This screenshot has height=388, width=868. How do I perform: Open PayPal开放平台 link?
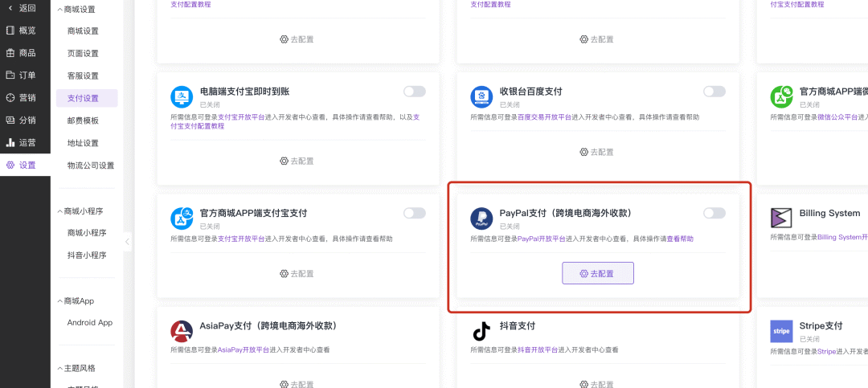point(542,239)
